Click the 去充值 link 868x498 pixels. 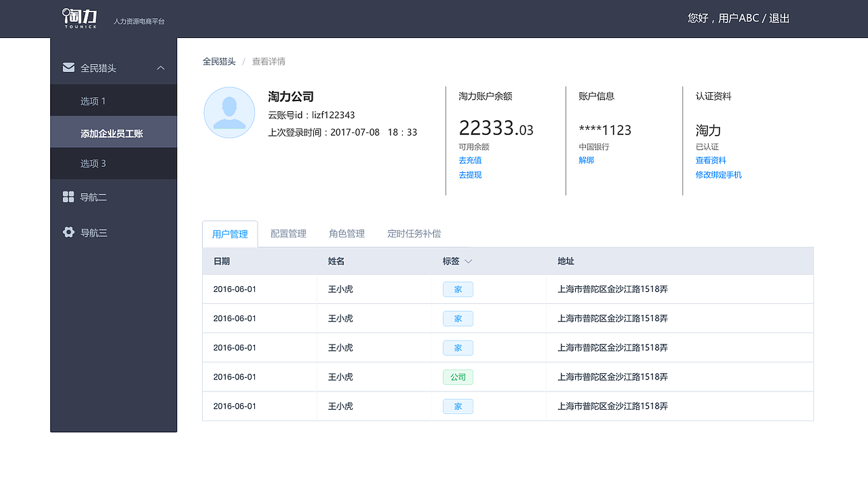click(x=470, y=160)
